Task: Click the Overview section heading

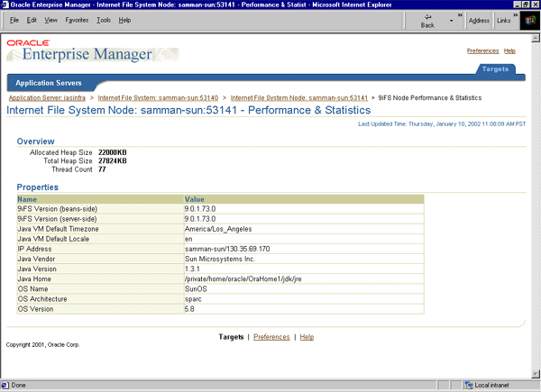Action: 36,141
